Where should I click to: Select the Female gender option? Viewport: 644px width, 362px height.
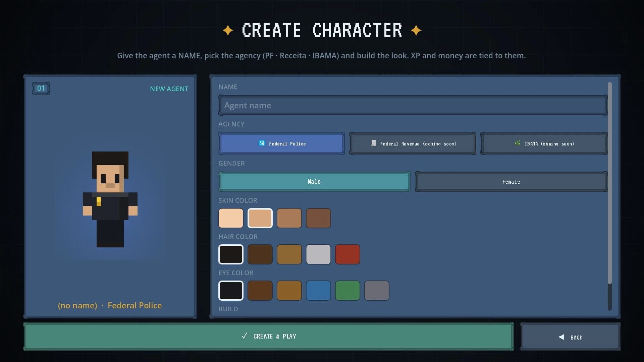pyautogui.click(x=511, y=182)
